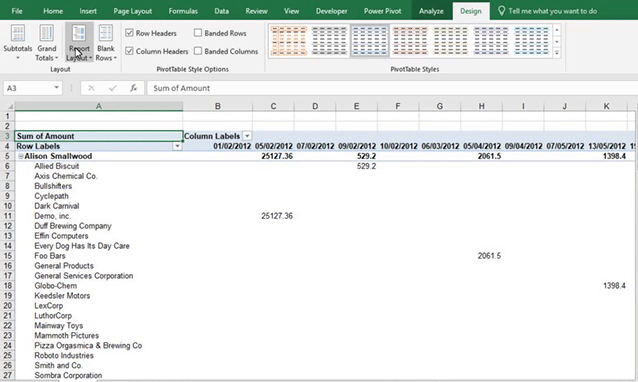Apply the sixth PivotTable style thumbnail
Image resolution: width=638 pixels, height=382 pixels.
click(491, 41)
